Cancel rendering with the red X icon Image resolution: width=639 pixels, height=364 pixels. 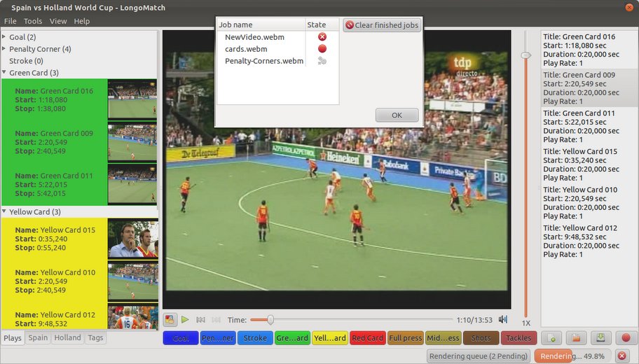pos(622,356)
